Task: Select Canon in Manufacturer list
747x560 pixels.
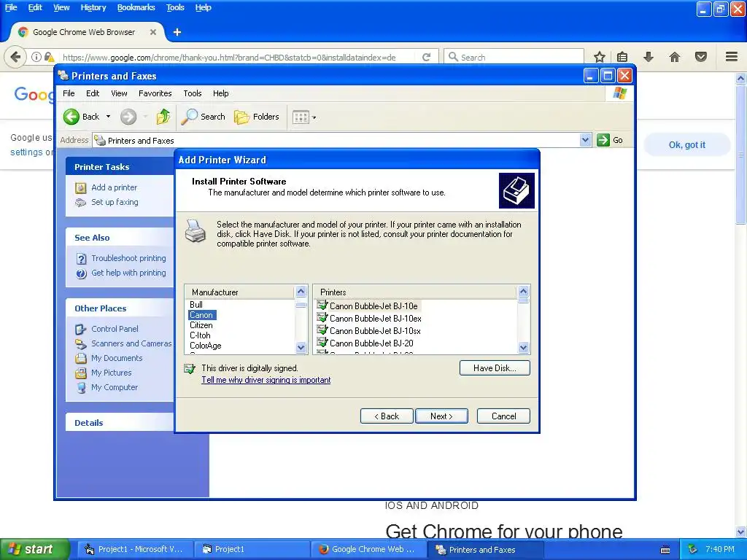Action: click(x=201, y=315)
